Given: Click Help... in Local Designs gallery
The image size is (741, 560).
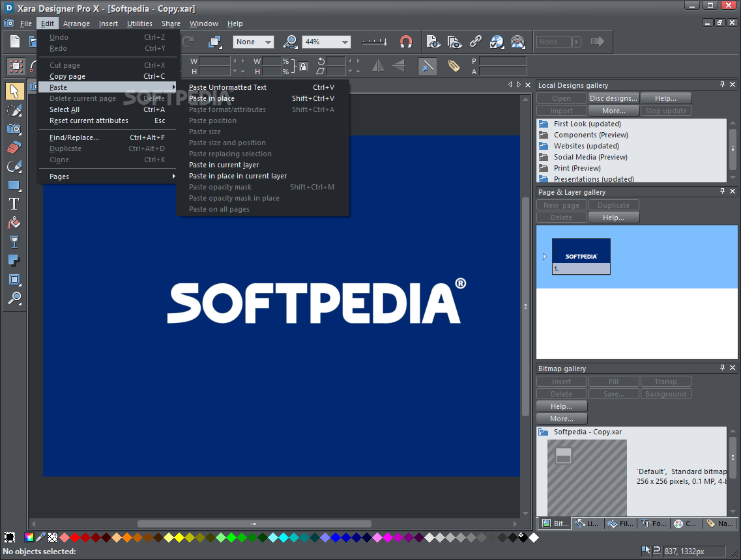Looking at the screenshot, I should pyautogui.click(x=665, y=98).
